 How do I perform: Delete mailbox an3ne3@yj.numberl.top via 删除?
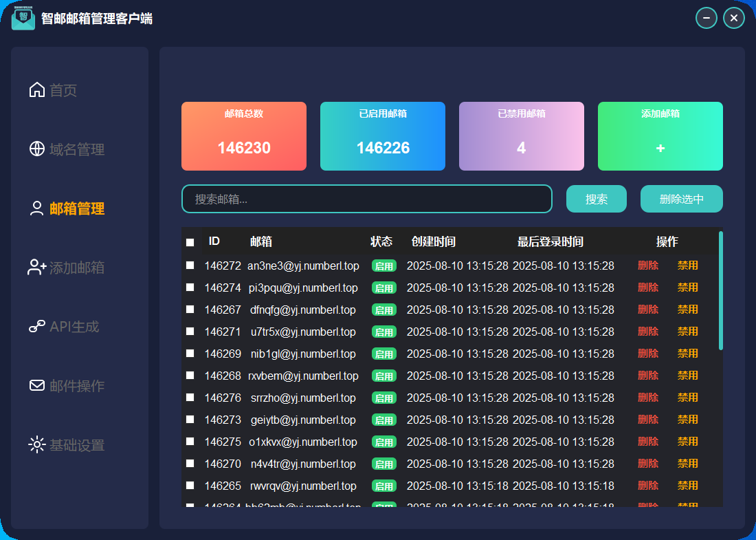click(647, 266)
